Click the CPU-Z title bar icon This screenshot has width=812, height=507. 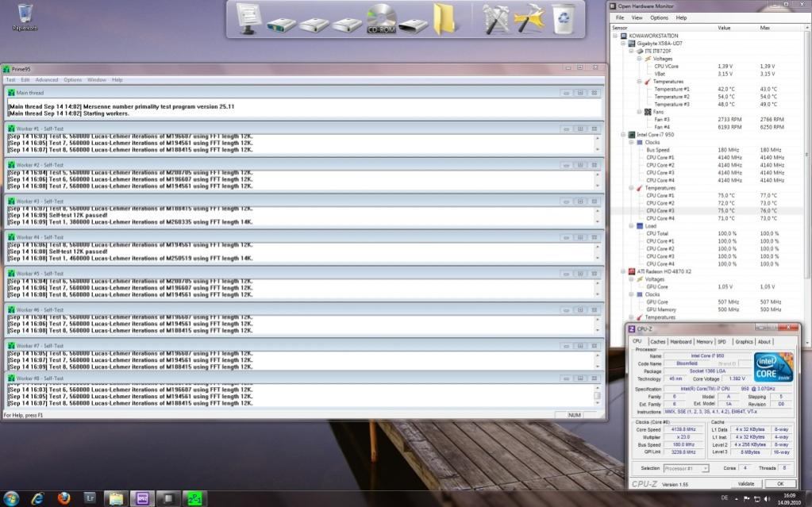pos(632,328)
